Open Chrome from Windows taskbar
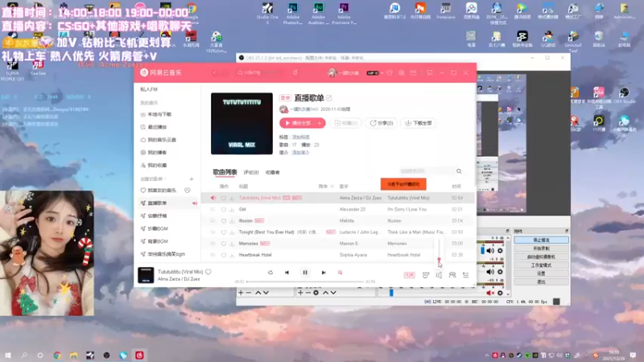Image resolution: width=644 pixels, height=362 pixels. pyautogui.click(x=57, y=356)
